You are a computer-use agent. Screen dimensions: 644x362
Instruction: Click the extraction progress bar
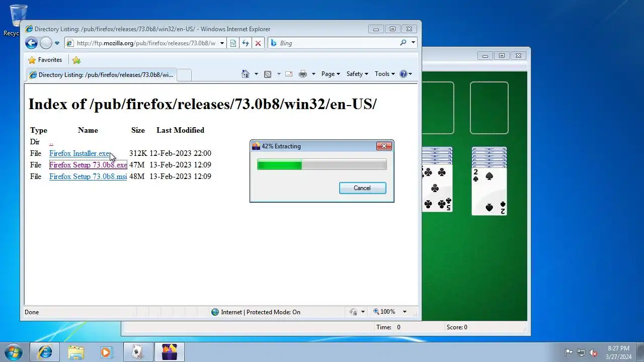tap(322, 165)
